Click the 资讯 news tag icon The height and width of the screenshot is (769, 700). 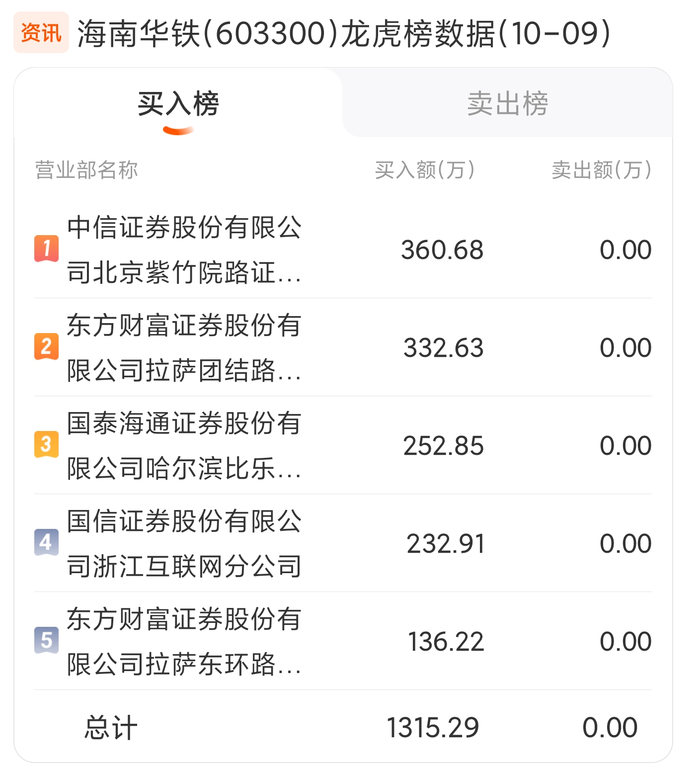41,33
